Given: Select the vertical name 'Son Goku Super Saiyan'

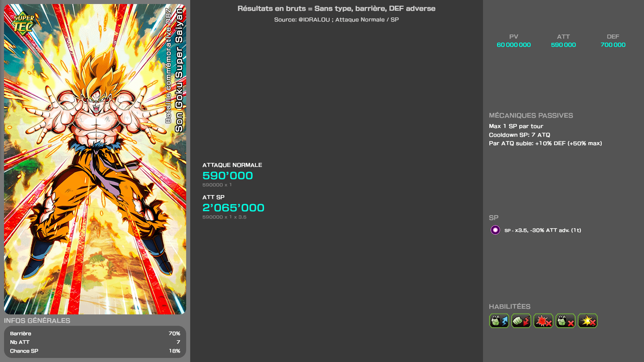Looking at the screenshot, I should (179, 70).
